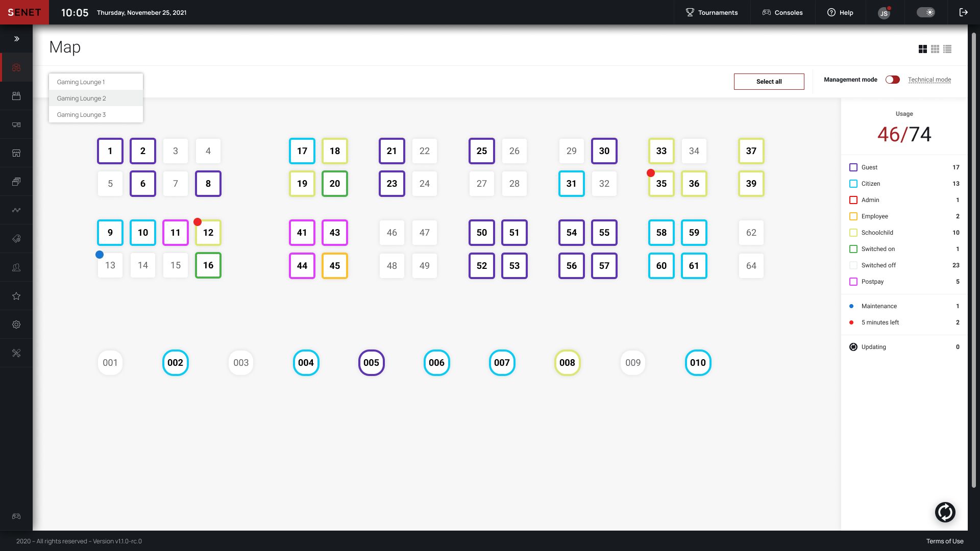Open the wrench tools sidebar icon
The height and width of the screenshot is (551, 980).
pos(16,353)
